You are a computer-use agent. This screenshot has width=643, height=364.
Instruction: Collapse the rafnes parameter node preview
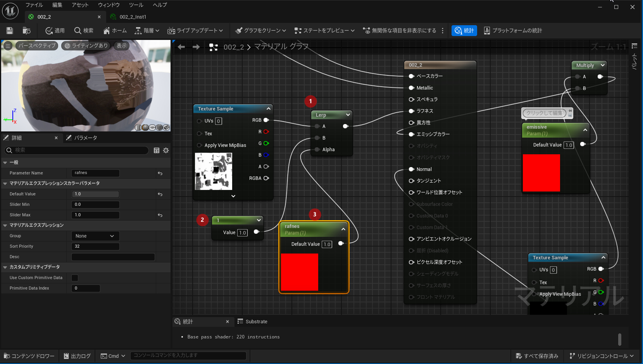coord(343,229)
